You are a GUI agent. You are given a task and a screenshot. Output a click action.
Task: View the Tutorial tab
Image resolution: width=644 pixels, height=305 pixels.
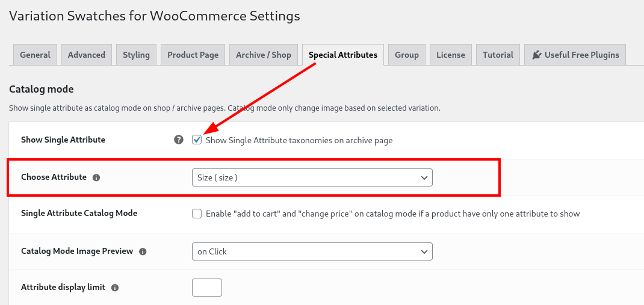point(498,55)
